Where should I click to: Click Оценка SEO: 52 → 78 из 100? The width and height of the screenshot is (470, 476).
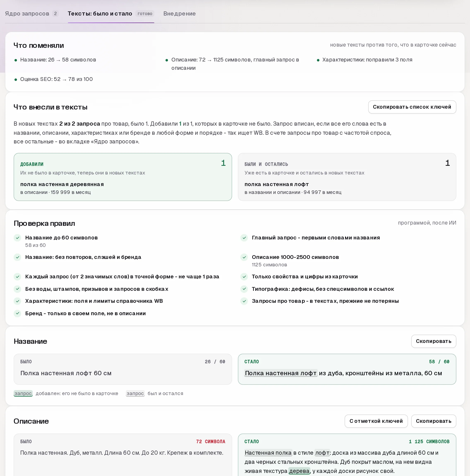pyautogui.click(x=56, y=79)
